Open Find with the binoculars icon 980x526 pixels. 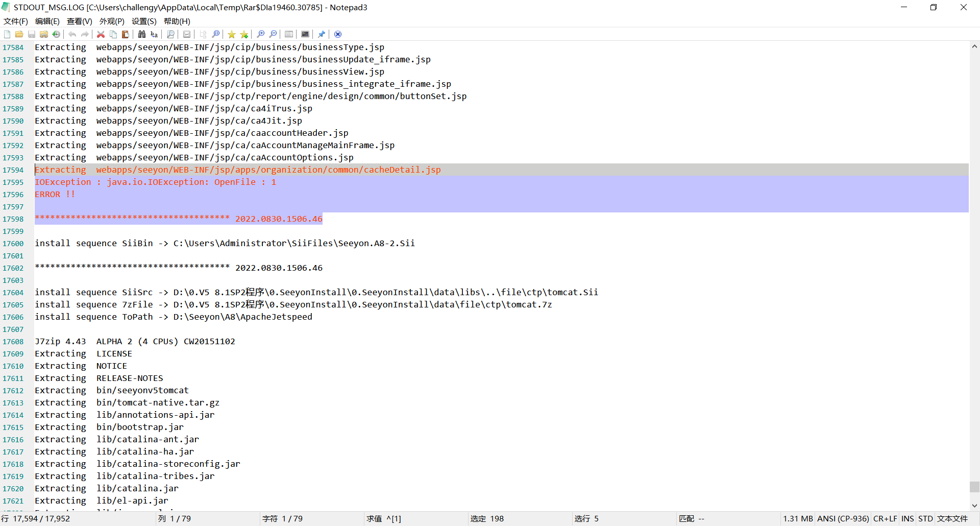click(x=142, y=34)
